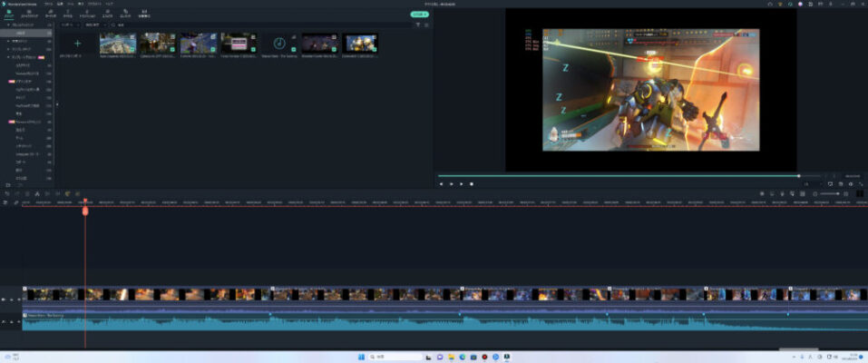Select the Monster Hunter World clip thumbnail

coord(320,44)
